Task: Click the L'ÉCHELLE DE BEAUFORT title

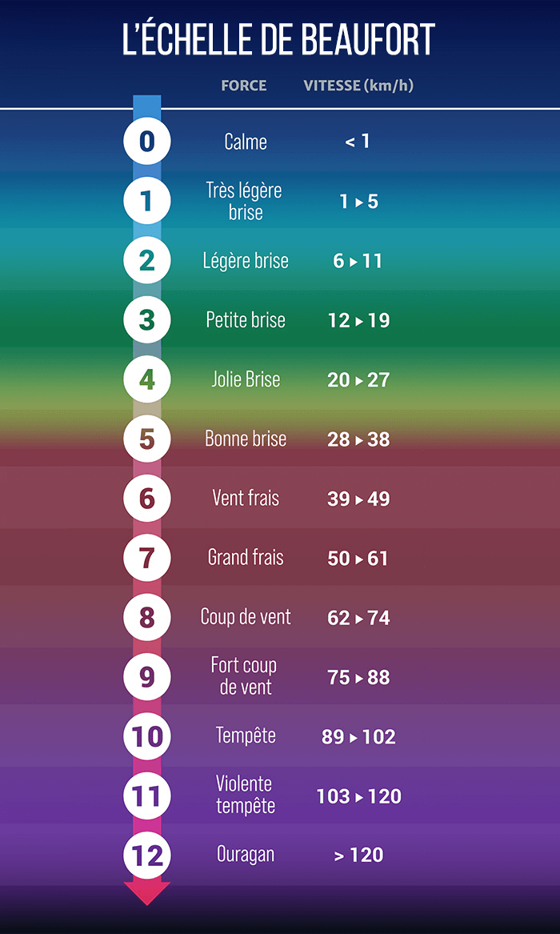Action: 279,40
